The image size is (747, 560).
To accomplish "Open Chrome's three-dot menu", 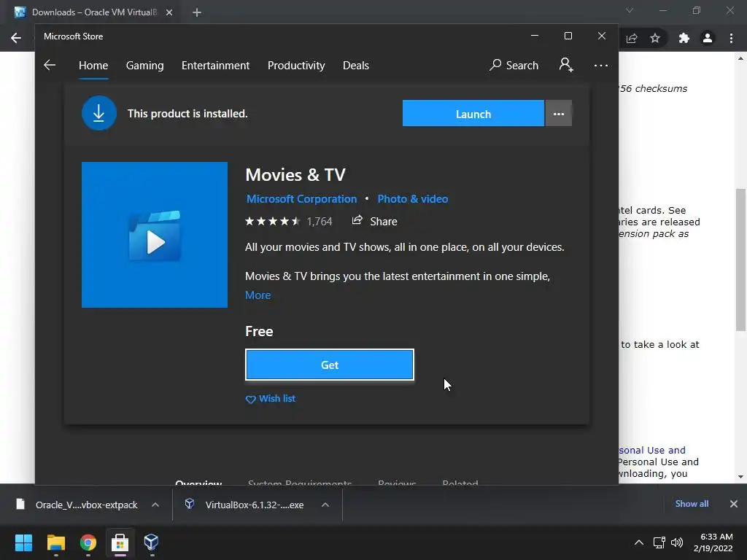I will coord(731,38).
